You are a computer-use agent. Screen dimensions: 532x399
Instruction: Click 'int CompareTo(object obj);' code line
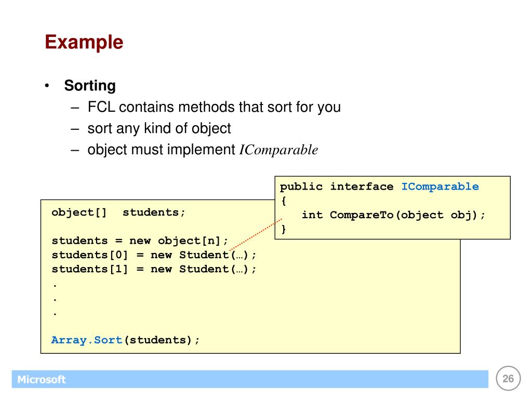click(394, 215)
